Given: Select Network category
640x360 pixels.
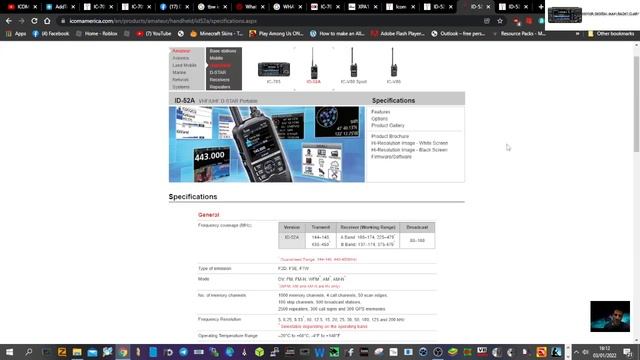Looking at the screenshot, I should pyautogui.click(x=180, y=80).
